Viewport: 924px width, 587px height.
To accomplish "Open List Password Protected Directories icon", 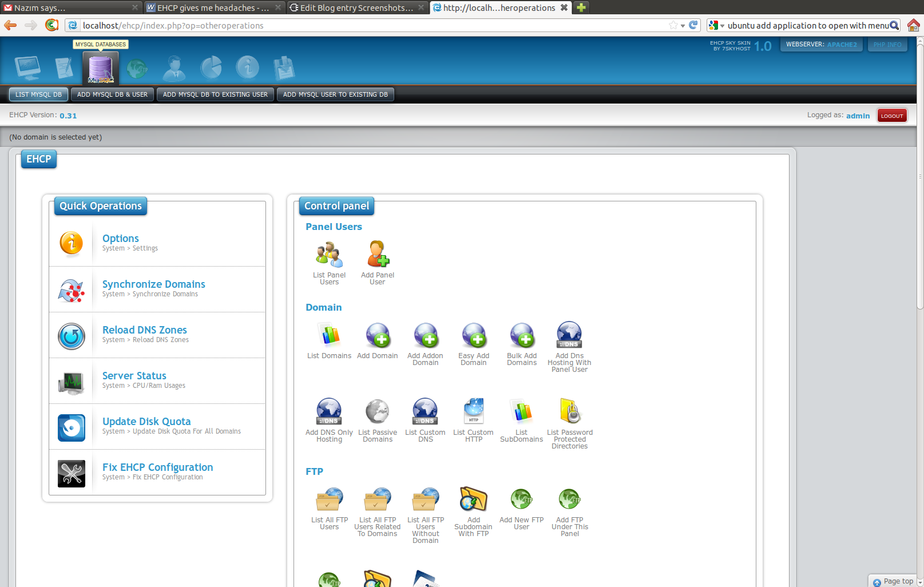I will pos(570,411).
